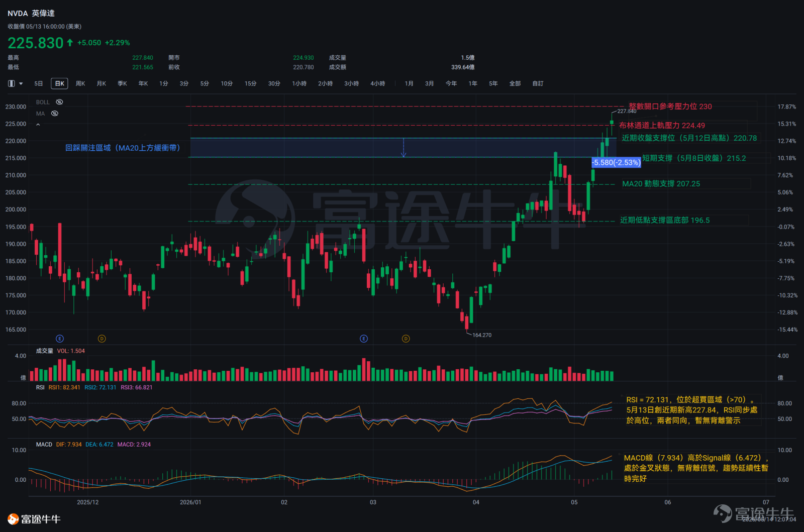Image resolution: width=804 pixels, height=532 pixels.
Task: Switch to 月K monthly chart
Action: tap(102, 83)
